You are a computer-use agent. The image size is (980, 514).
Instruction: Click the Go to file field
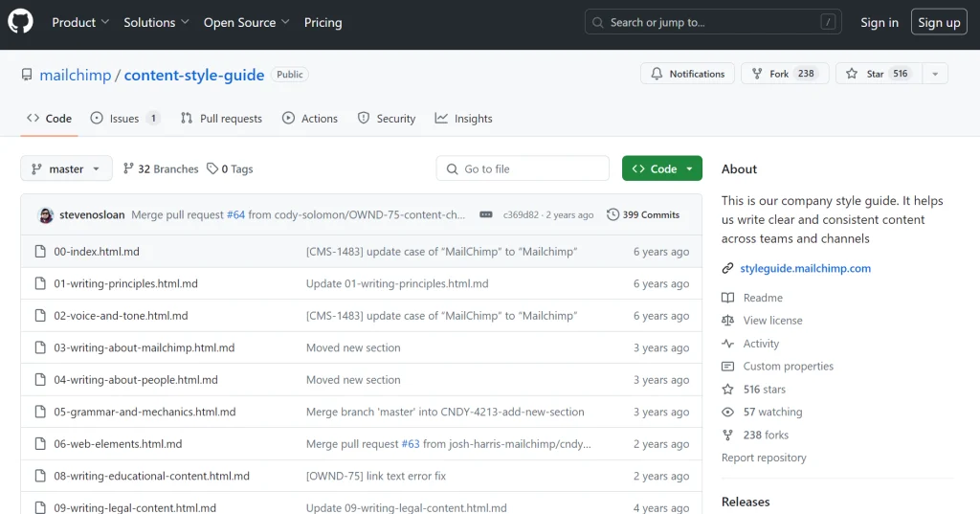coord(523,169)
